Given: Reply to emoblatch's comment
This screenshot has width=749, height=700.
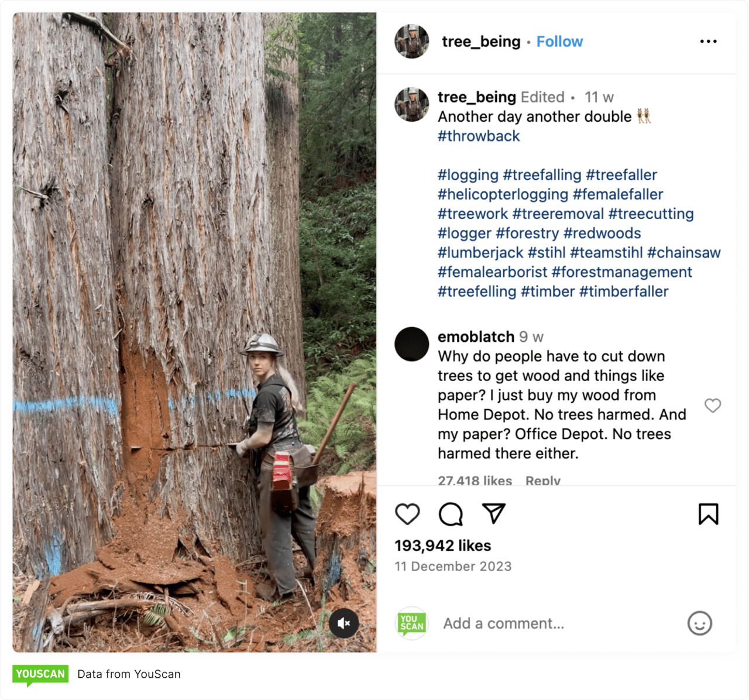Looking at the screenshot, I should [x=542, y=481].
